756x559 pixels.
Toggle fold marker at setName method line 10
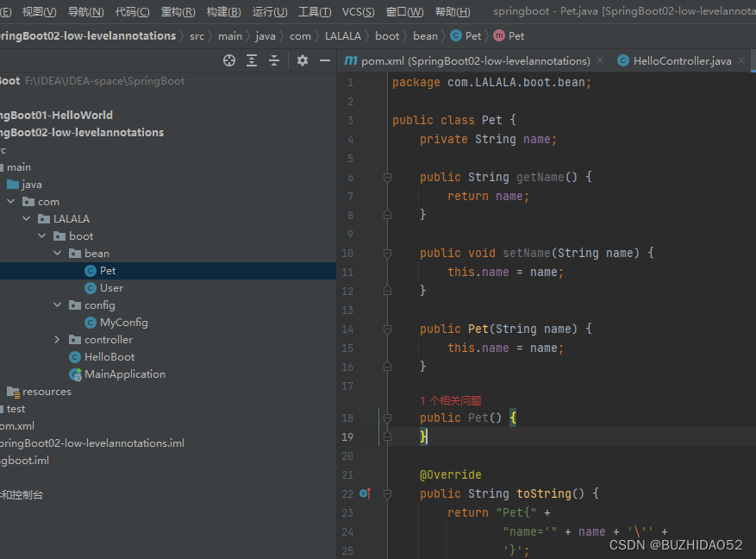coord(387,254)
